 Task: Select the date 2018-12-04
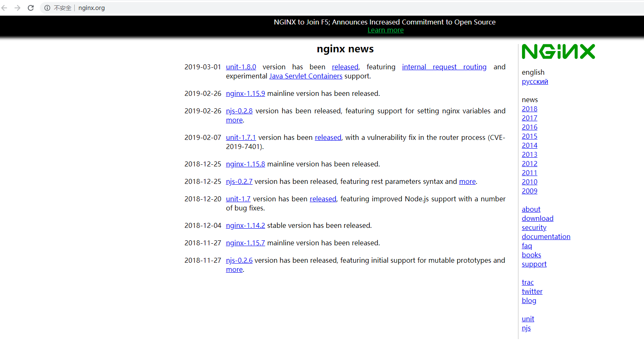(203, 225)
